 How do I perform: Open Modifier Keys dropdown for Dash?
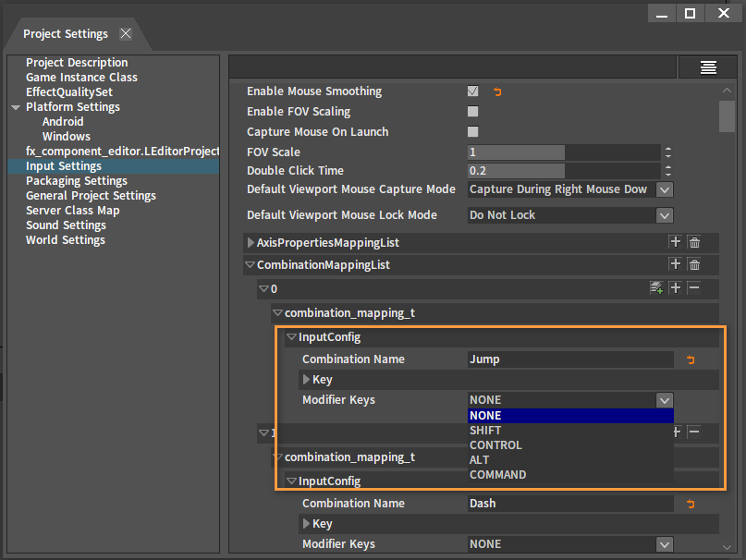click(665, 544)
